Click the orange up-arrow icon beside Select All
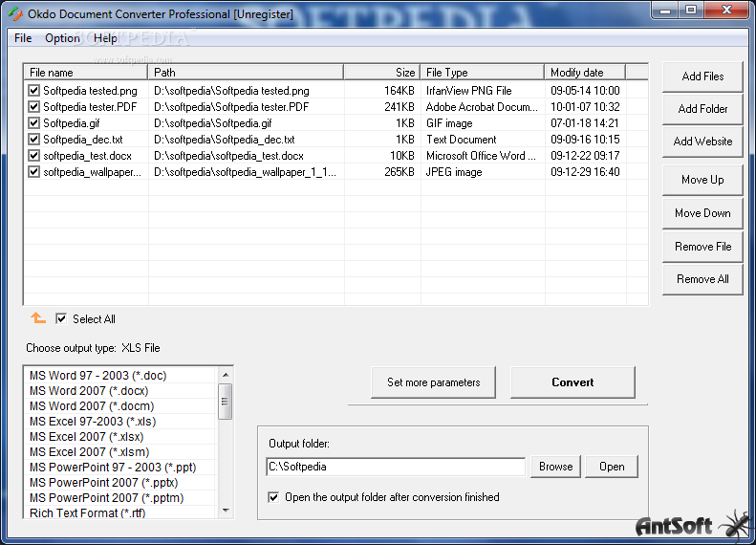Screen dimensions: 756x545 coord(38,317)
